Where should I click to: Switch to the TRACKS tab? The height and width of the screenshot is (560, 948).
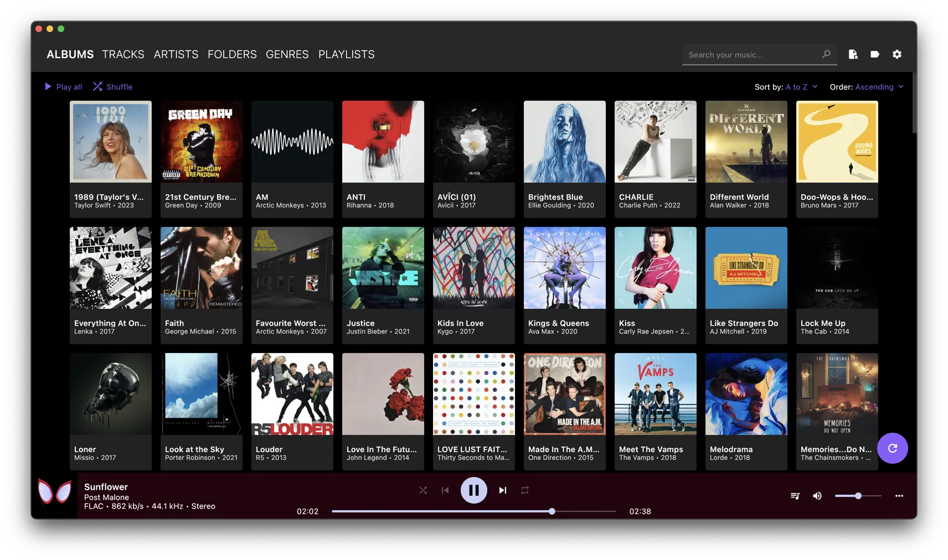tap(123, 54)
